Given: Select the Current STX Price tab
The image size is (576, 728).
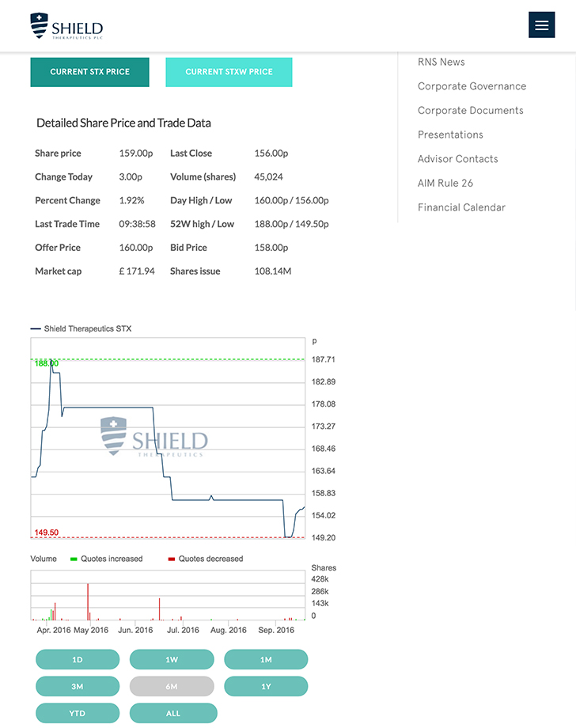Looking at the screenshot, I should (x=89, y=72).
